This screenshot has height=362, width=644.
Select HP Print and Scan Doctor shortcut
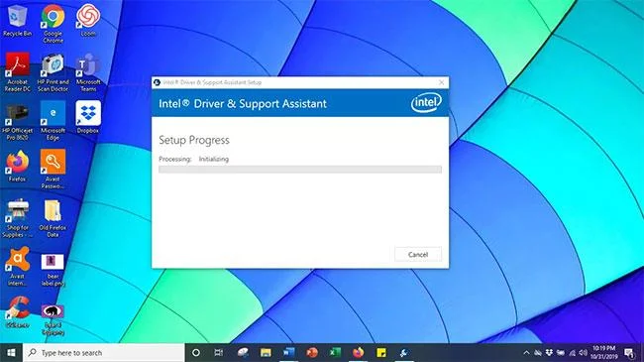coord(53,72)
